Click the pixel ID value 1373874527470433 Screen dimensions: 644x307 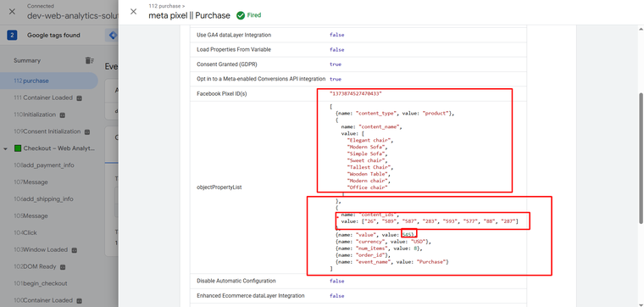tap(356, 93)
